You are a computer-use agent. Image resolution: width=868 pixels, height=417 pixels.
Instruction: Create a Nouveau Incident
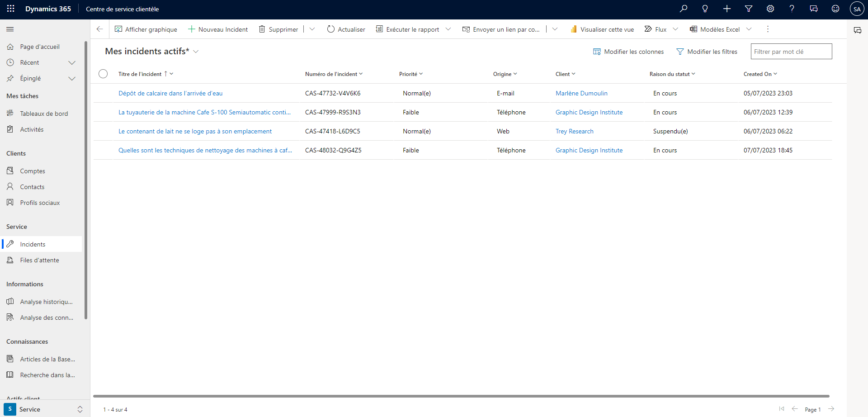click(x=218, y=29)
